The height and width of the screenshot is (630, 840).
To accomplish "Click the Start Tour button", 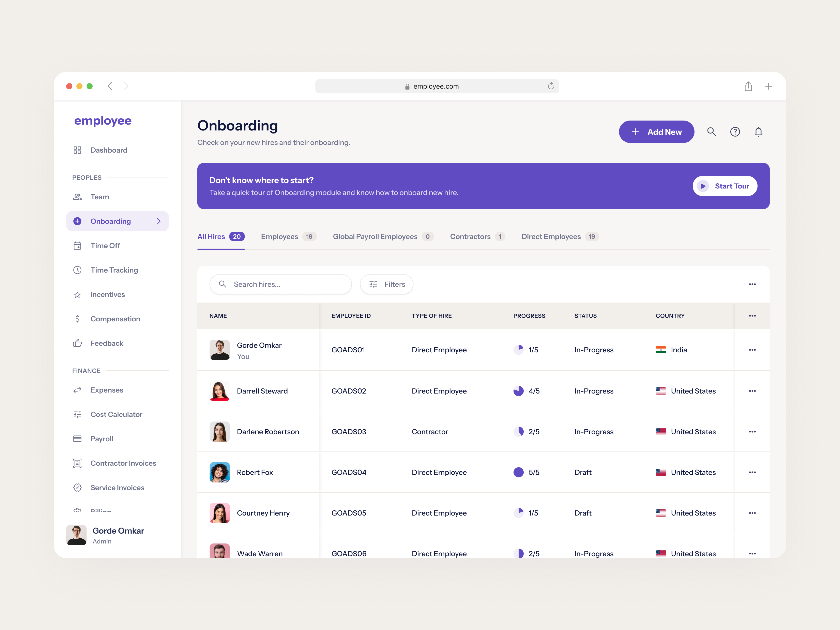I will coord(724,186).
